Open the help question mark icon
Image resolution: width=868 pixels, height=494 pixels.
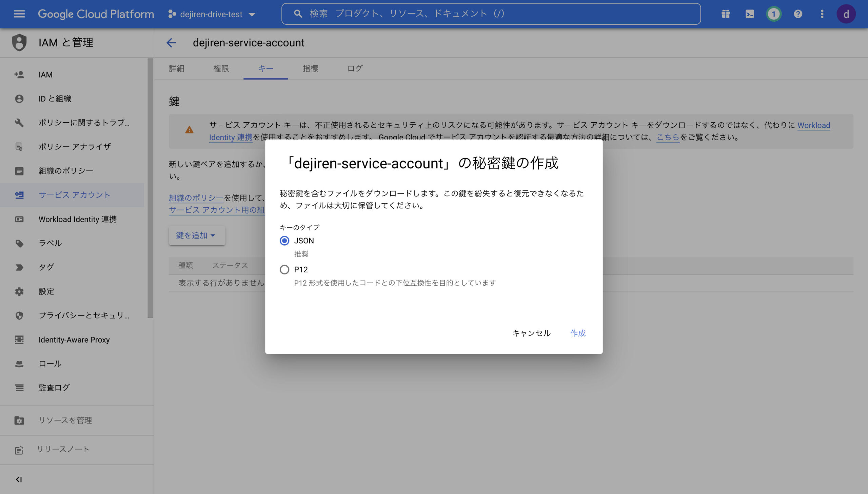pos(798,14)
